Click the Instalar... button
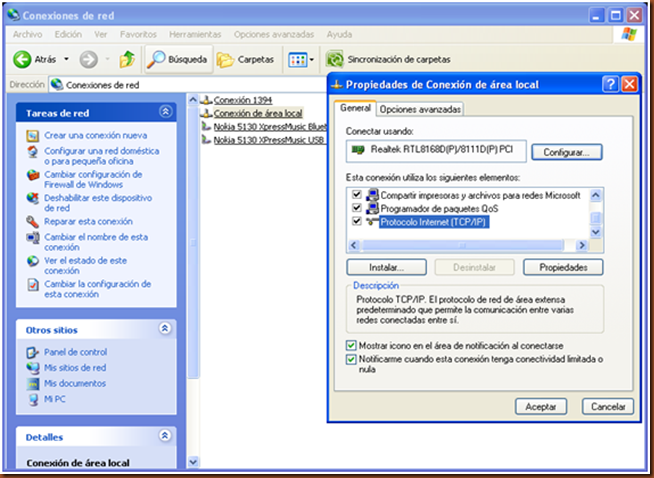 coord(386,267)
